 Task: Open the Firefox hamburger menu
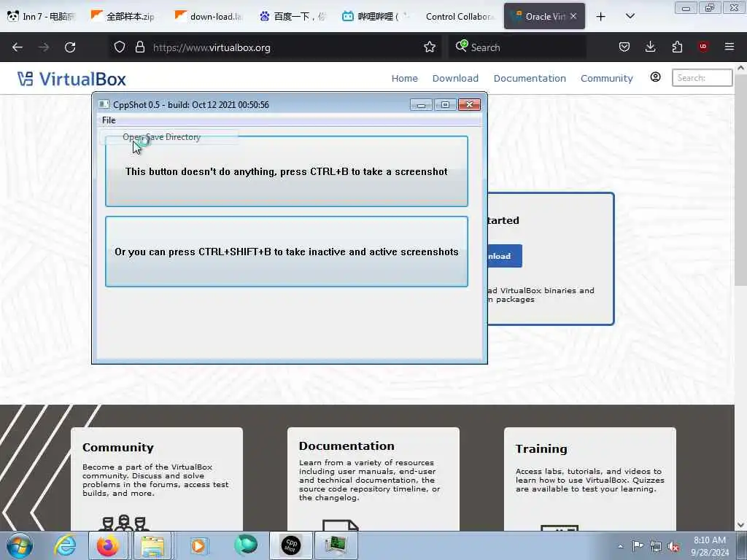pyautogui.click(x=729, y=47)
